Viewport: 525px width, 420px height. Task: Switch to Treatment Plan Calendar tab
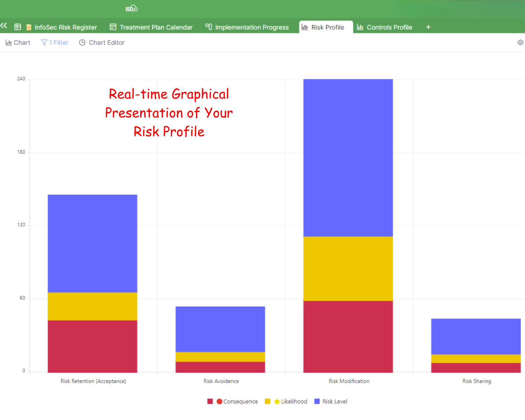pos(156,27)
